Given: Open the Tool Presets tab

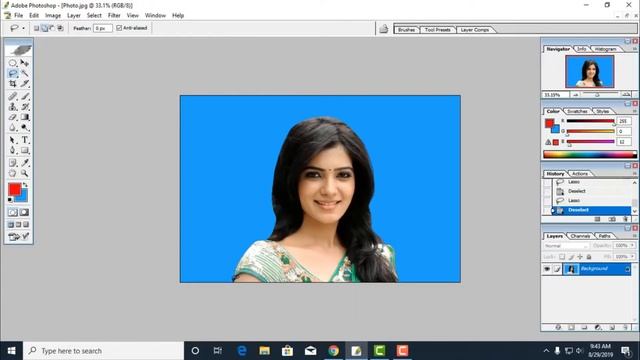Looking at the screenshot, I should 438,30.
